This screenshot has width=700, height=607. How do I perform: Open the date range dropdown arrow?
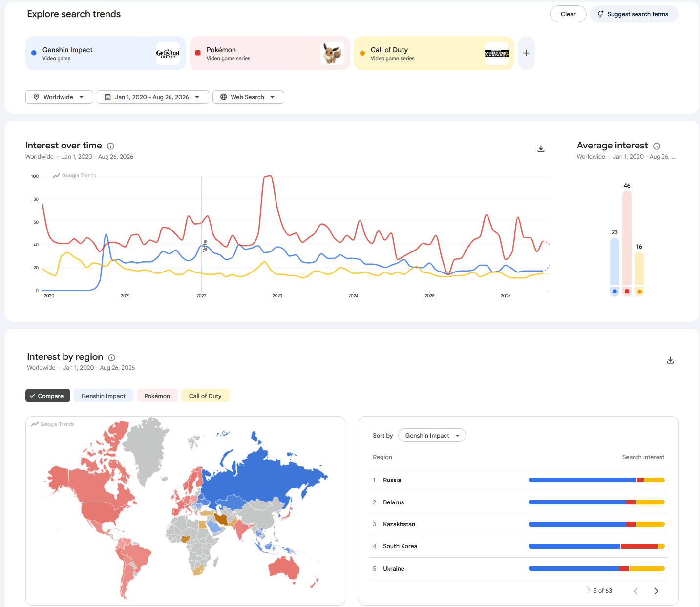pos(197,97)
